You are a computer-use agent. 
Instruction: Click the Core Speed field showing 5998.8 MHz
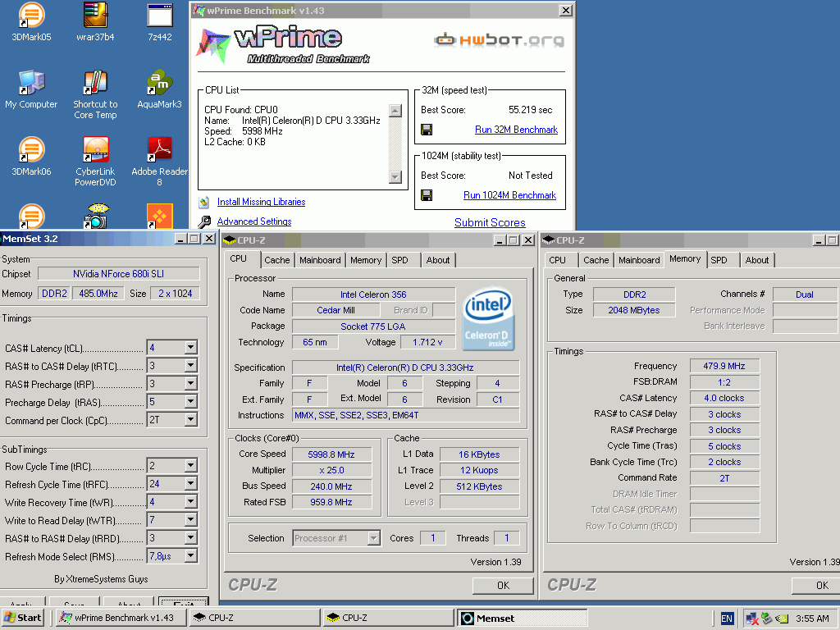[331, 454]
